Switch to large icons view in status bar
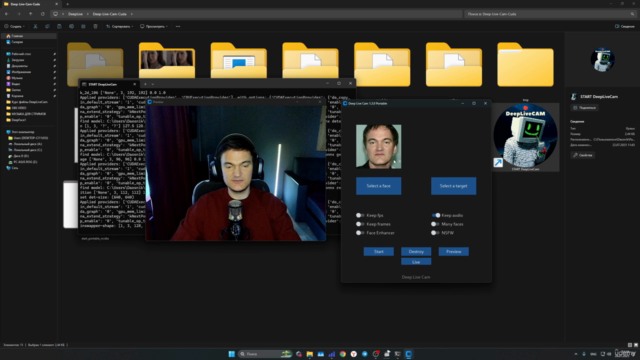Image resolution: width=640 pixels, height=360 pixels. click(x=636, y=345)
